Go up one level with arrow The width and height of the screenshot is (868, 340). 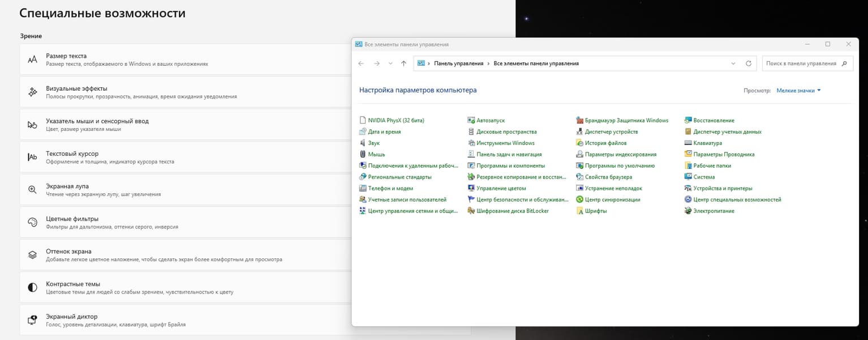click(403, 63)
